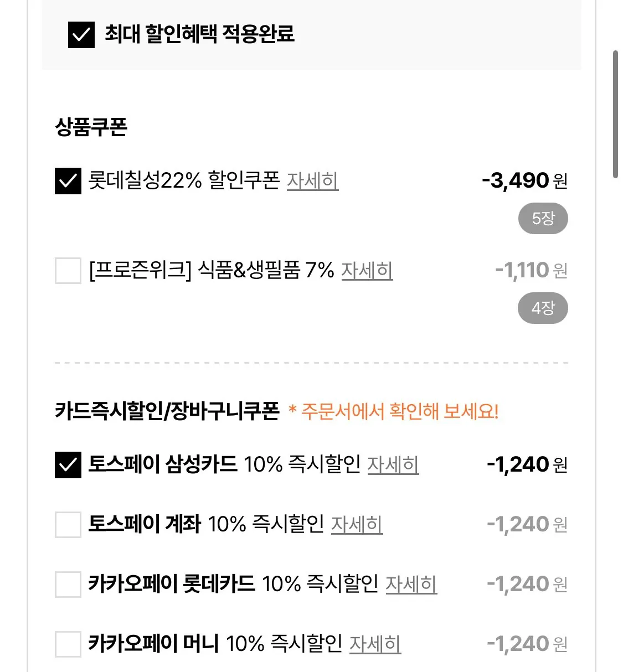This screenshot has width=623, height=672.
Task: Click the 최대 할인혜택 적용완료 label text
Action: 199,34
